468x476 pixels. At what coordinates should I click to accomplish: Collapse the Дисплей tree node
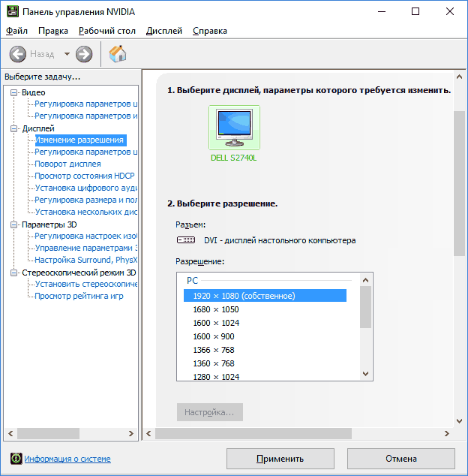click(x=13, y=128)
